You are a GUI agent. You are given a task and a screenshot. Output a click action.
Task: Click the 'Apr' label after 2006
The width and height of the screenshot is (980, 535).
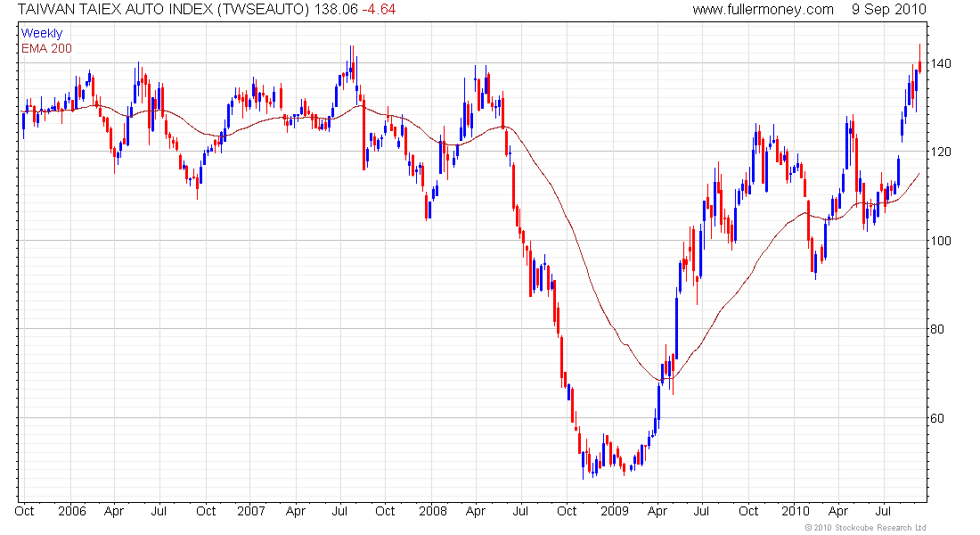tap(114, 511)
